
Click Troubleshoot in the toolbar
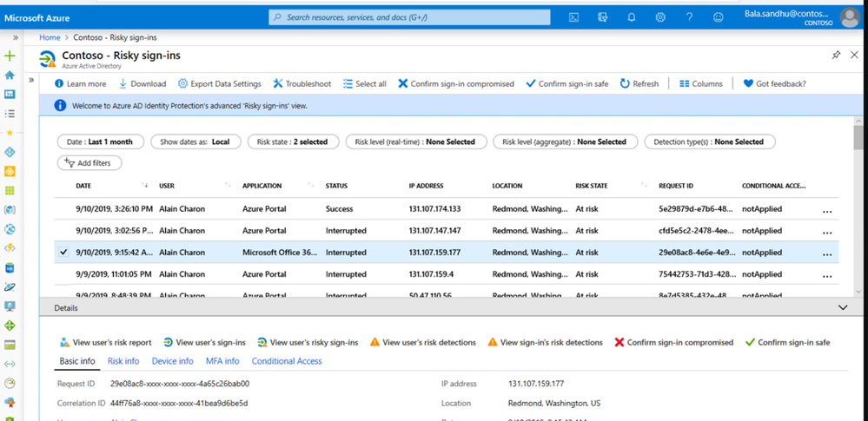point(302,84)
